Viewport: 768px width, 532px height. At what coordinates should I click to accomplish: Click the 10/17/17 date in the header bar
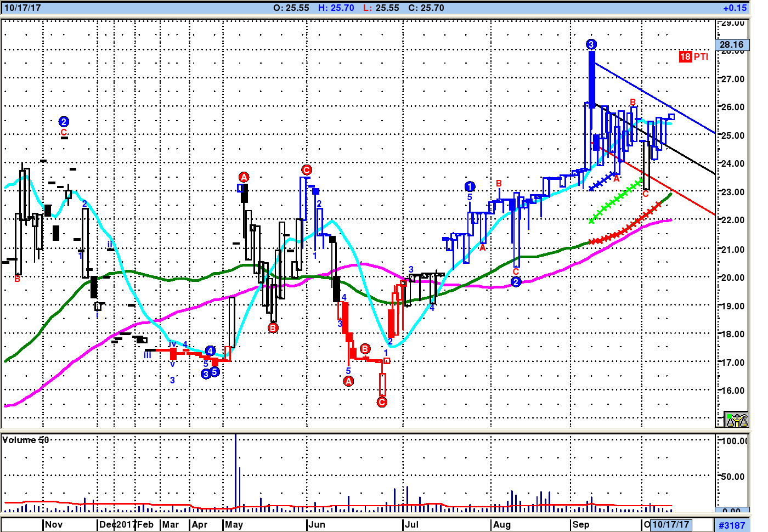(22, 8)
